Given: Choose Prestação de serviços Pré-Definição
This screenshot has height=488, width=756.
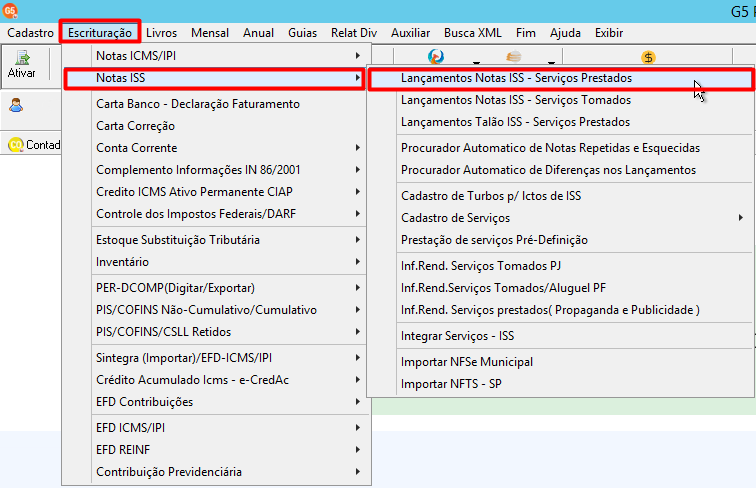Looking at the screenshot, I should [561, 240].
